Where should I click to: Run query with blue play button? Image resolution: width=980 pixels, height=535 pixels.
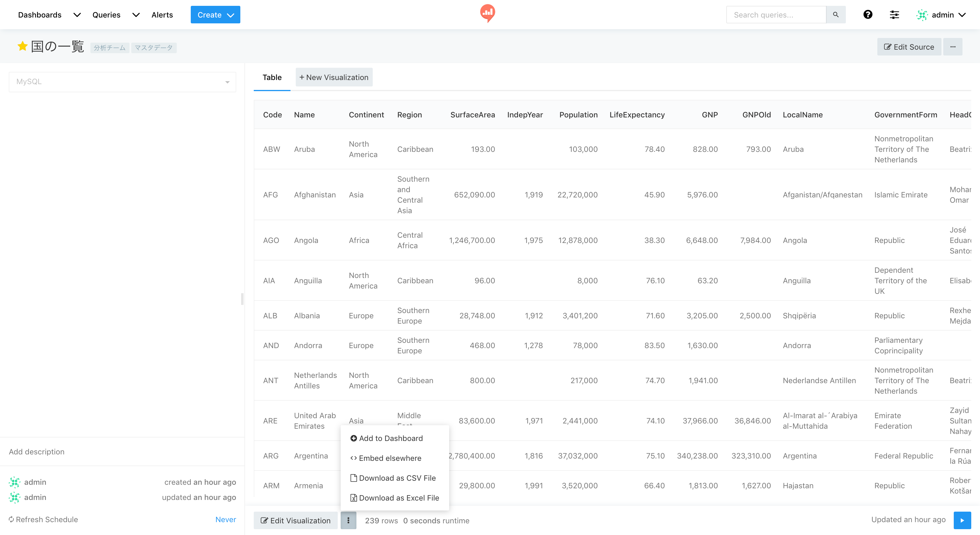[962, 520]
